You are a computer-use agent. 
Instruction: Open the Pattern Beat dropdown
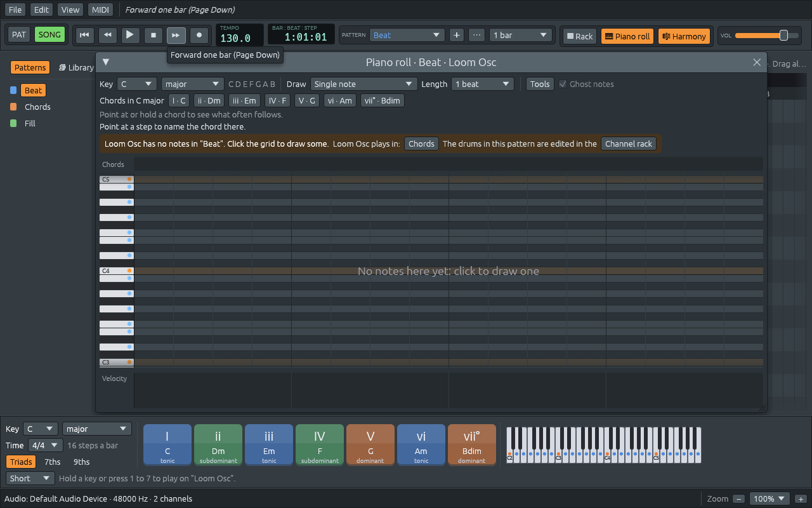(407, 35)
